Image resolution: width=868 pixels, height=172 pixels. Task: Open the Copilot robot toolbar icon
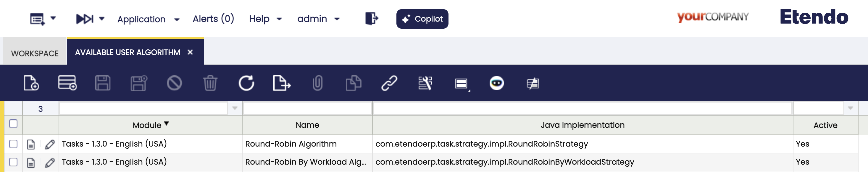[497, 83]
